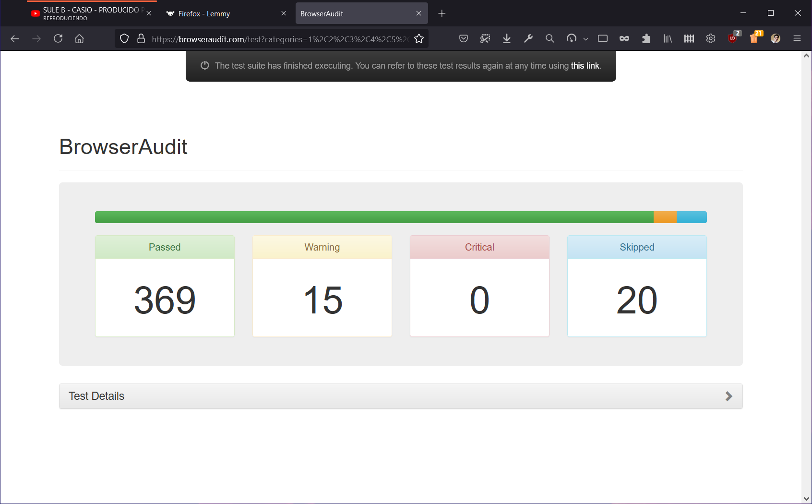The height and width of the screenshot is (504, 812).
Task: Go back to previous page
Action: coord(15,39)
